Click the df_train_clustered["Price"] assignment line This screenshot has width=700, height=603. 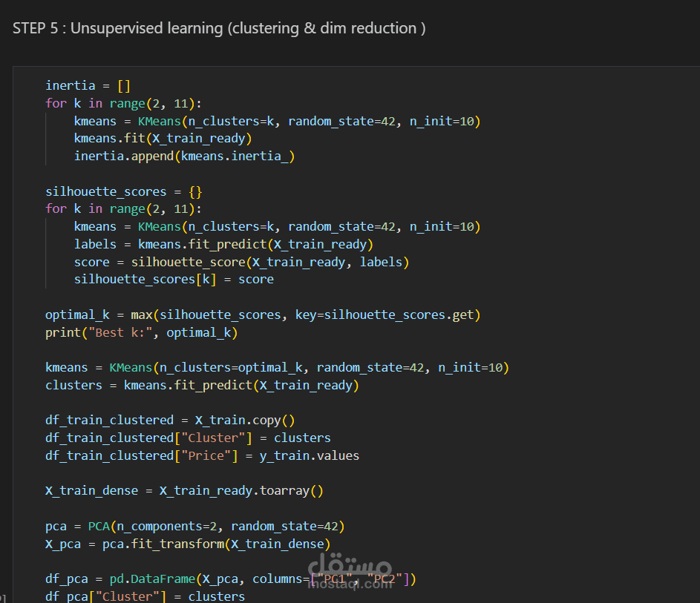202,456
